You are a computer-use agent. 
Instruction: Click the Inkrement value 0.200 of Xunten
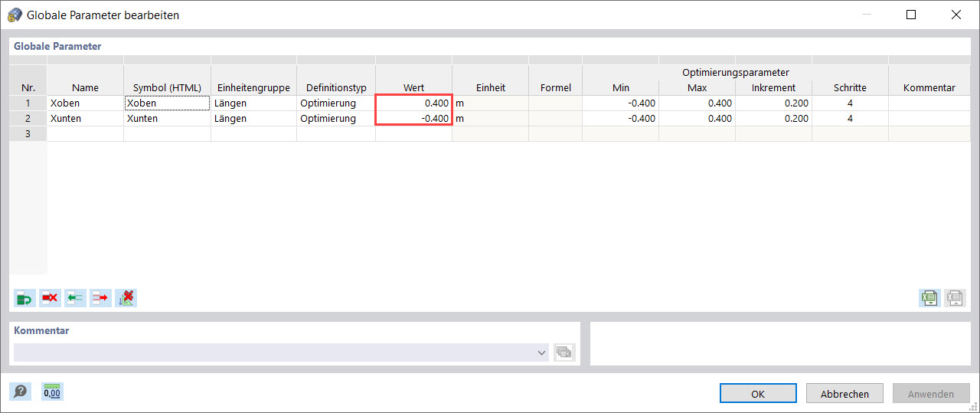pyautogui.click(x=773, y=118)
